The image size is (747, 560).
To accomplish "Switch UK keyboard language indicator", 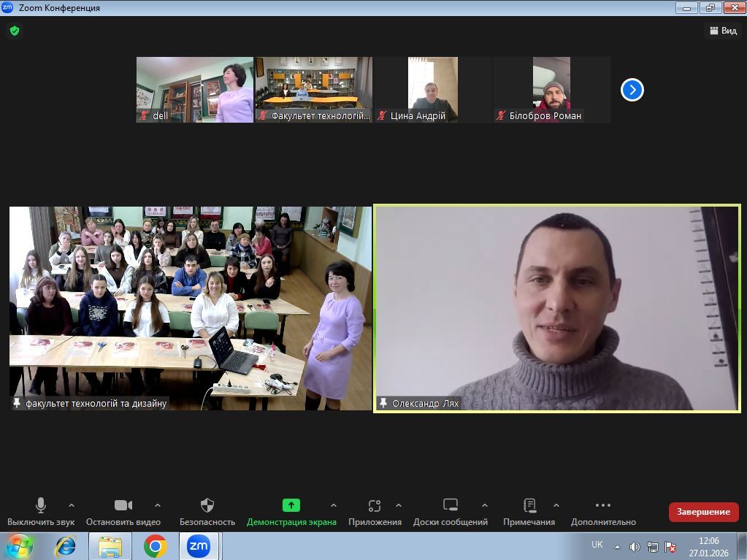I will tap(597, 545).
